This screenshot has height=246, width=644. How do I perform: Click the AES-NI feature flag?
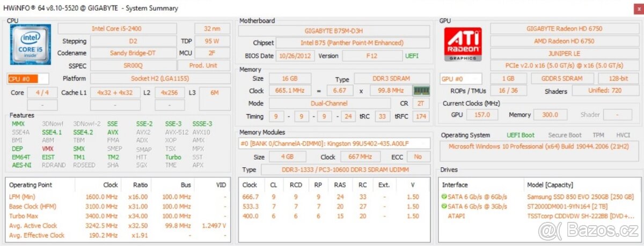21,165
